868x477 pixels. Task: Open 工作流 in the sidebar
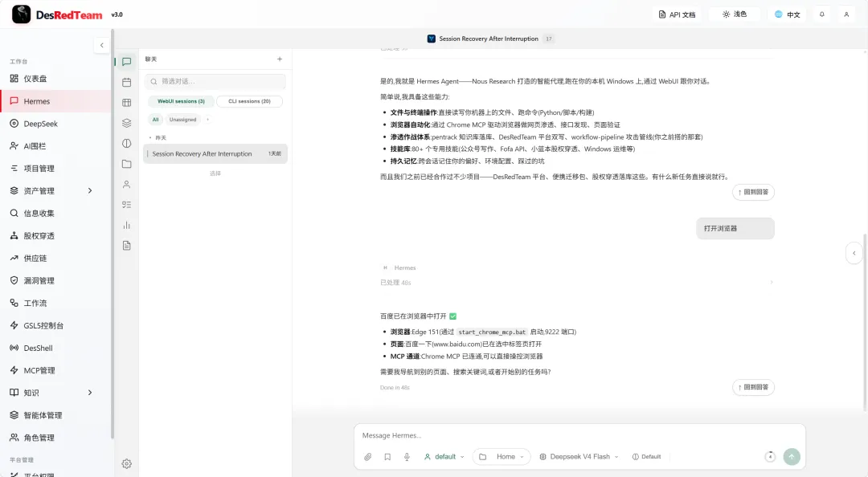(55, 304)
